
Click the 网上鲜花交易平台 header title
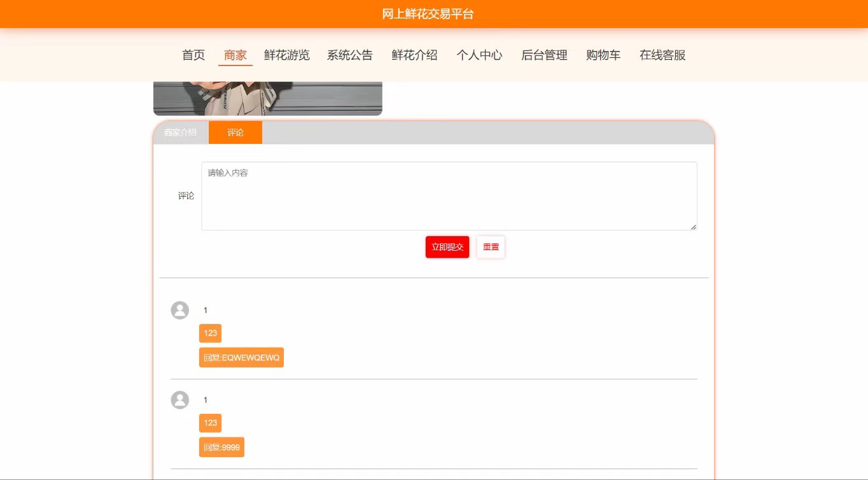(428, 14)
